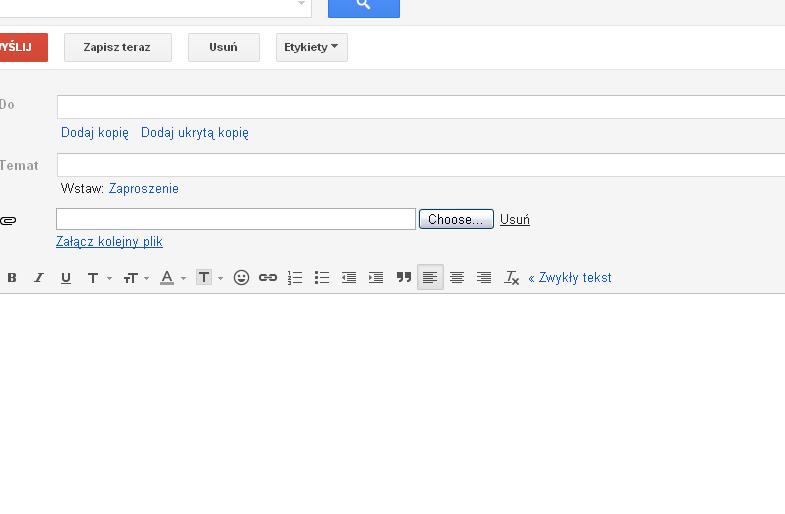Click Usuń link next to Choose button
785x514 pixels.
(x=515, y=219)
